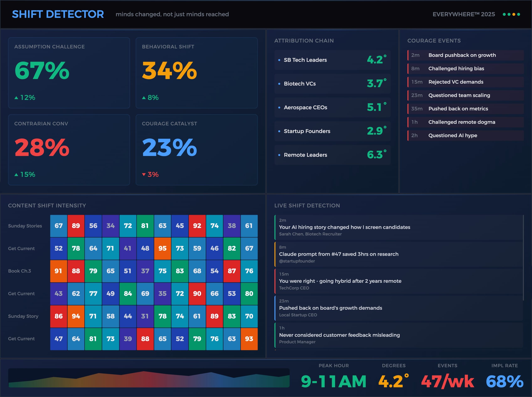Select the Biotech VCs attribution row
This screenshot has width=532, height=397.
(332, 84)
